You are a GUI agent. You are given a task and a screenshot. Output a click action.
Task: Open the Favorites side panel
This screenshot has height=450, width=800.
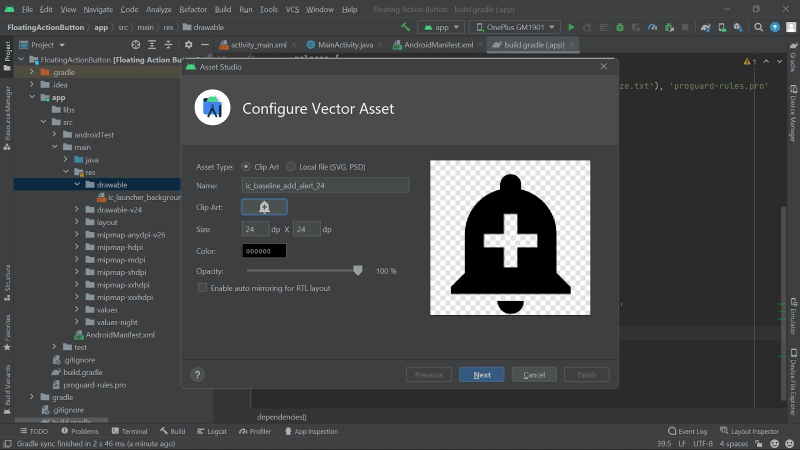pos(7,333)
